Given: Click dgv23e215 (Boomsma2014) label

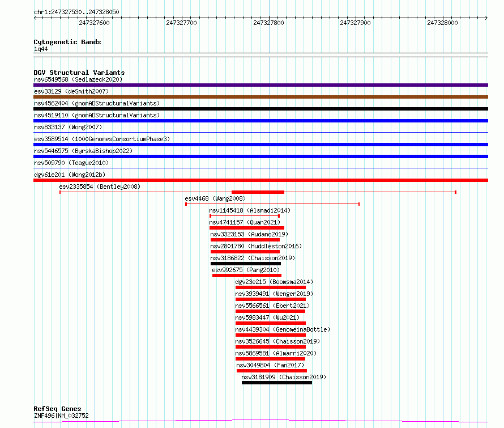Looking at the screenshot, I should tap(274, 282).
